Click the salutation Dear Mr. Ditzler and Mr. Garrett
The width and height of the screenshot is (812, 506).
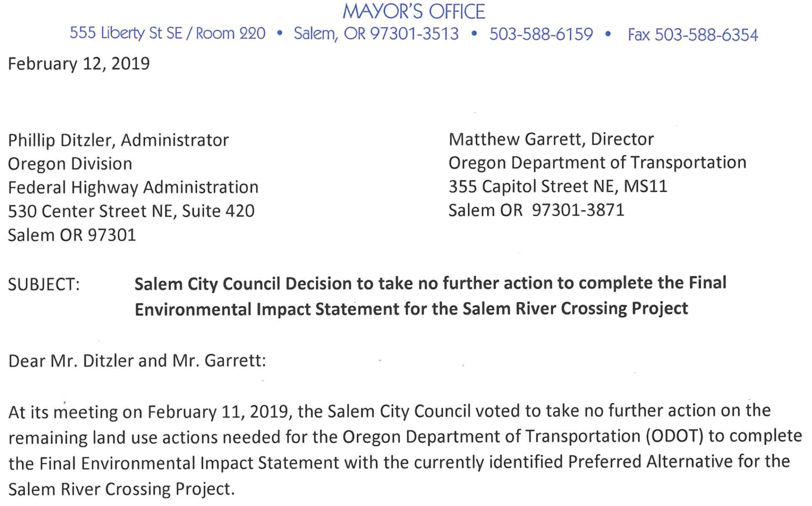point(137,361)
